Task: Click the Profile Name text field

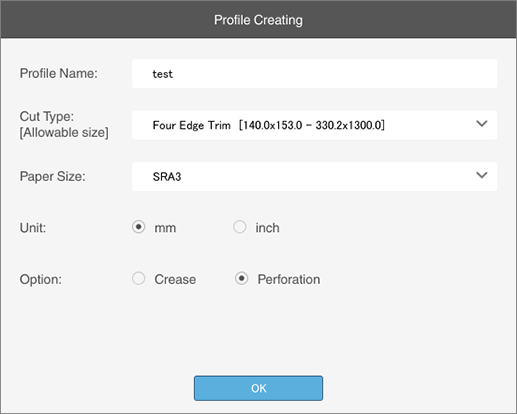Action: 314,74
